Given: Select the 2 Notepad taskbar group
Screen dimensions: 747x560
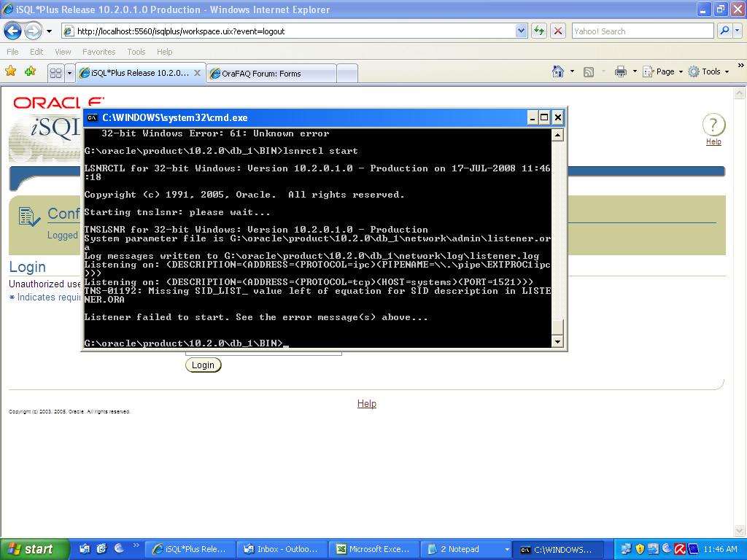Looking at the screenshot, I should click(466, 550).
